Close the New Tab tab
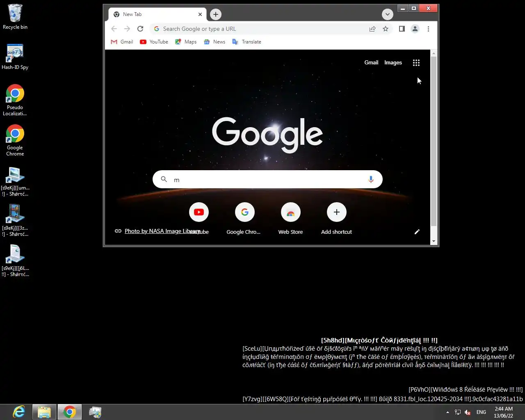Viewport: 525px width, 420px height. point(200,14)
